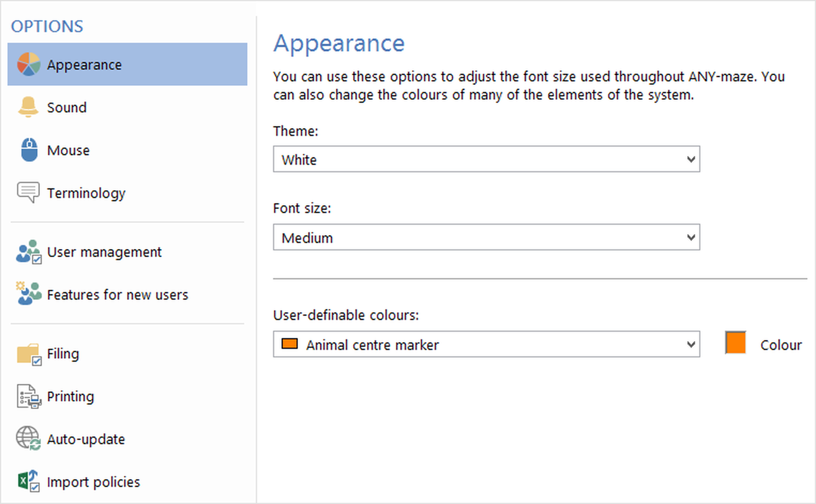Open the Theme dropdown showing White

486,159
